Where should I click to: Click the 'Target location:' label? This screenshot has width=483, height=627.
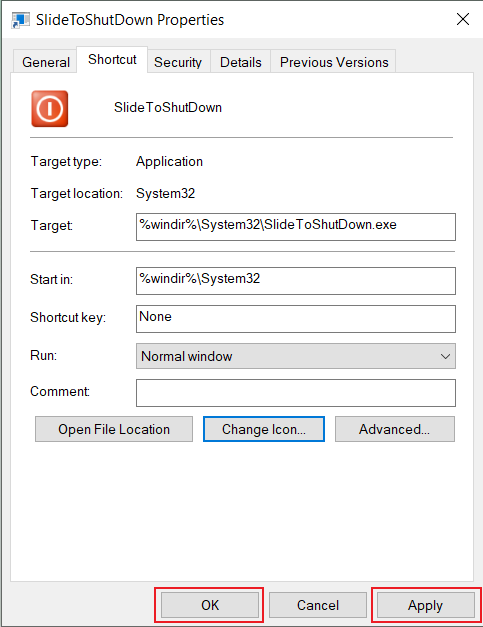click(77, 194)
